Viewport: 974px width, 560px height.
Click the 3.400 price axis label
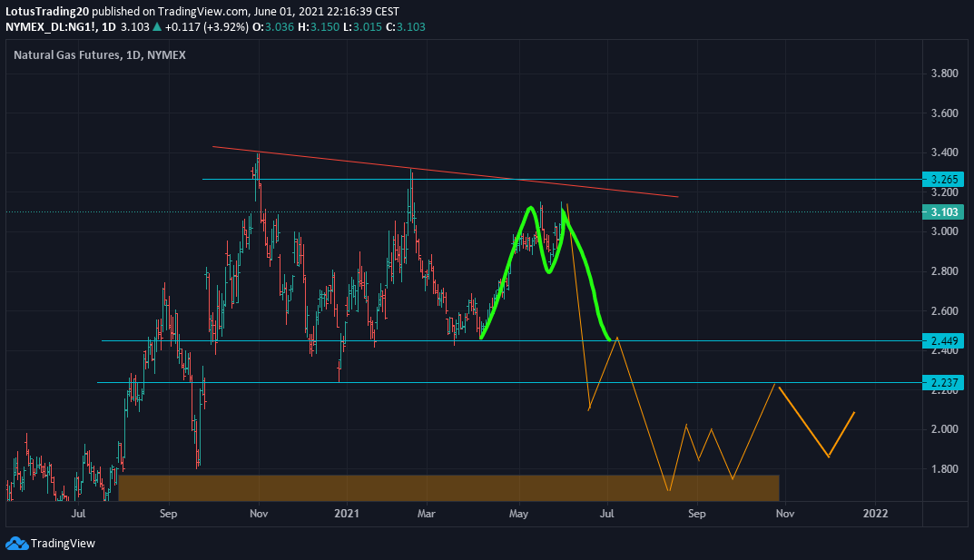[x=944, y=152]
